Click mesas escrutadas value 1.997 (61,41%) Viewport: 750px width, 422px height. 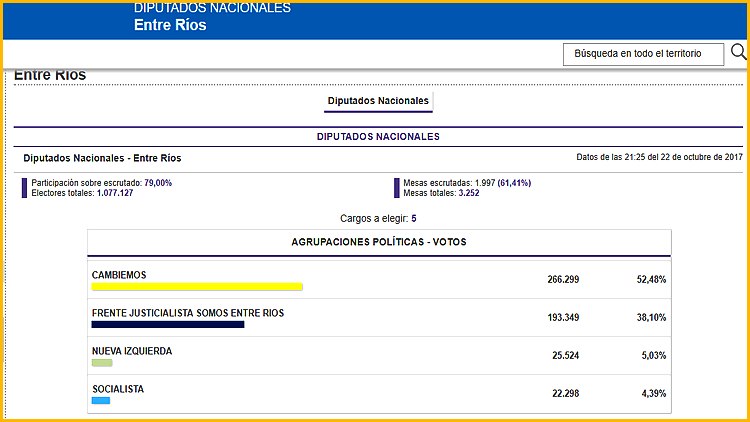pyautogui.click(x=503, y=183)
